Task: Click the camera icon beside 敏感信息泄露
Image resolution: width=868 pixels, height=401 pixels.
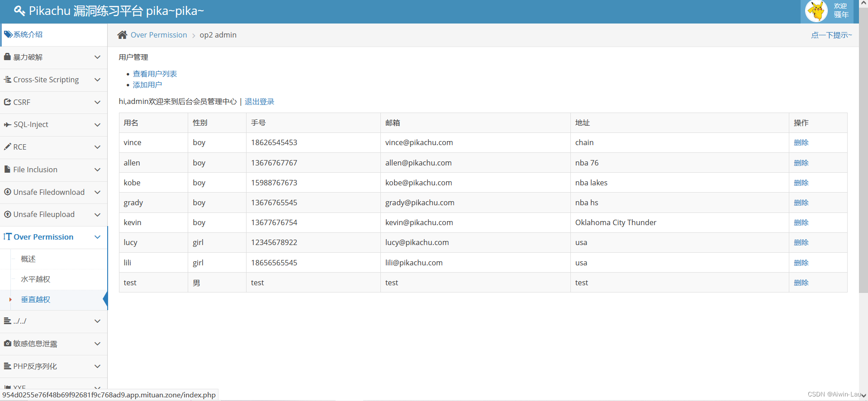Action: (7, 344)
